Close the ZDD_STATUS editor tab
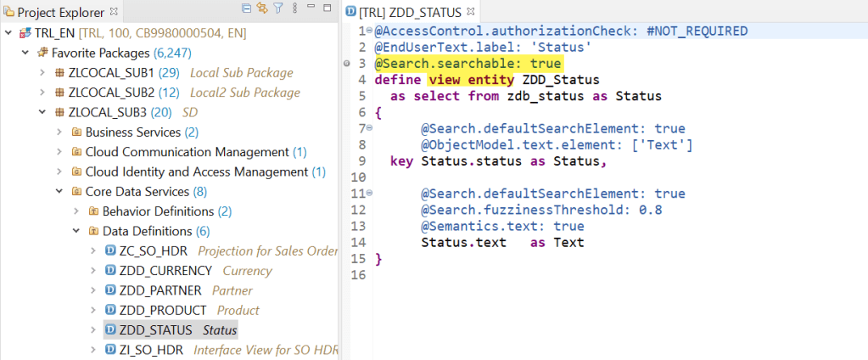868x360 pixels. (x=473, y=12)
